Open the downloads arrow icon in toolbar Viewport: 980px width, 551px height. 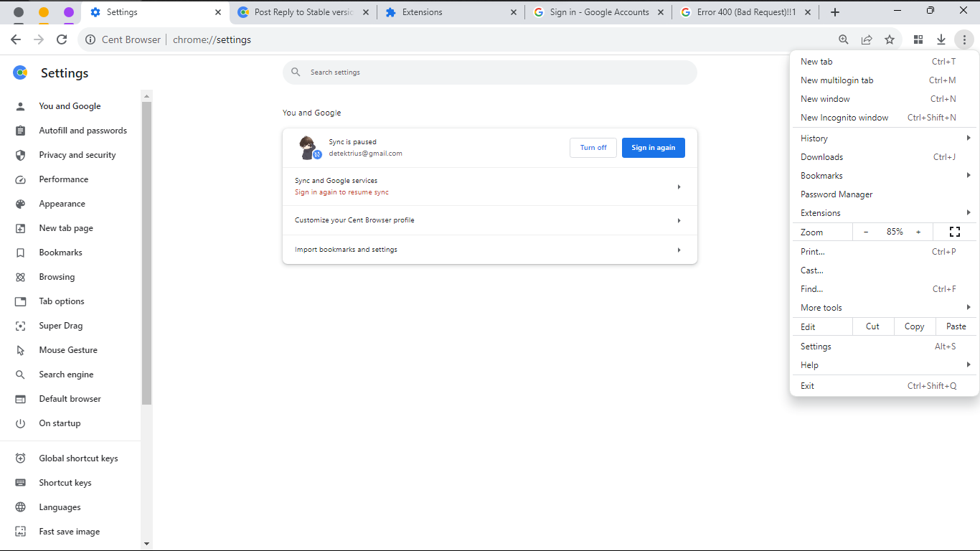941,39
